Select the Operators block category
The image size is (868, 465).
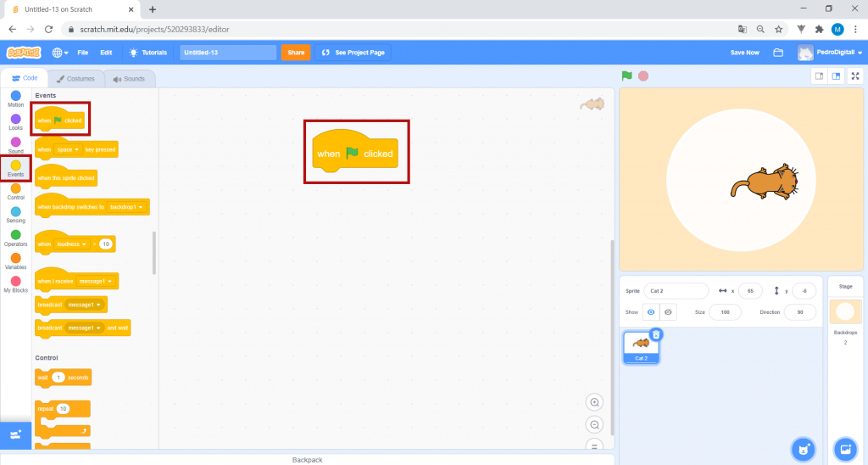coord(15,238)
